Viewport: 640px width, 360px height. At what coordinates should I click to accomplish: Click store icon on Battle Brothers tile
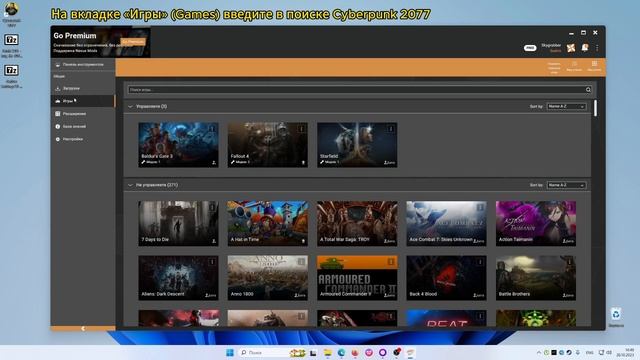tap(568, 295)
